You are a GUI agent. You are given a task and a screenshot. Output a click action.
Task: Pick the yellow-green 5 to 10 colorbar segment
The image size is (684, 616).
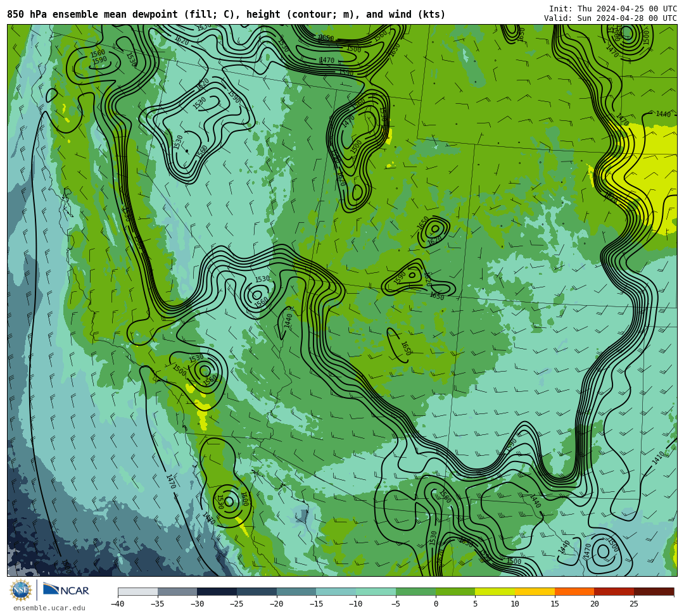click(x=495, y=591)
